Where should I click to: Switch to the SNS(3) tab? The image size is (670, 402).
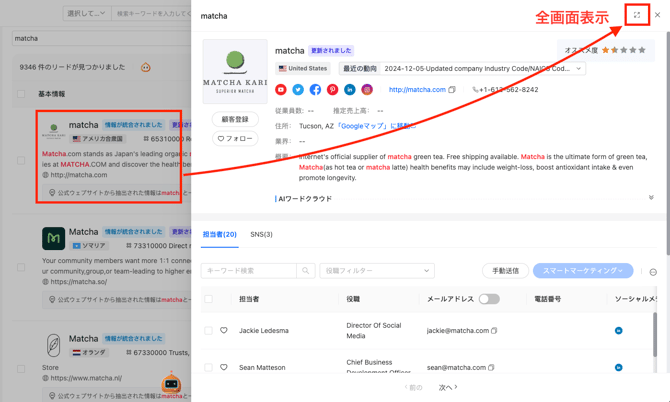pyautogui.click(x=262, y=234)
